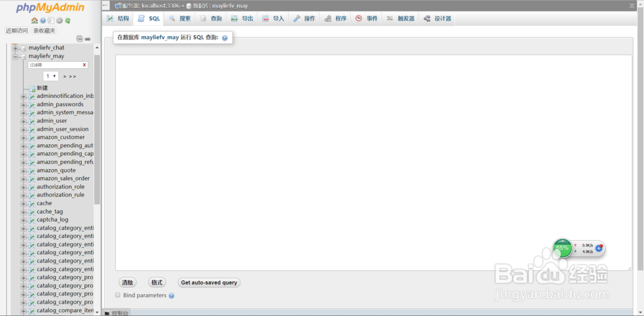This screenshot has height=316, width=644.
Task: Expand the adminnotification_inbox table node
Action: 23,97
